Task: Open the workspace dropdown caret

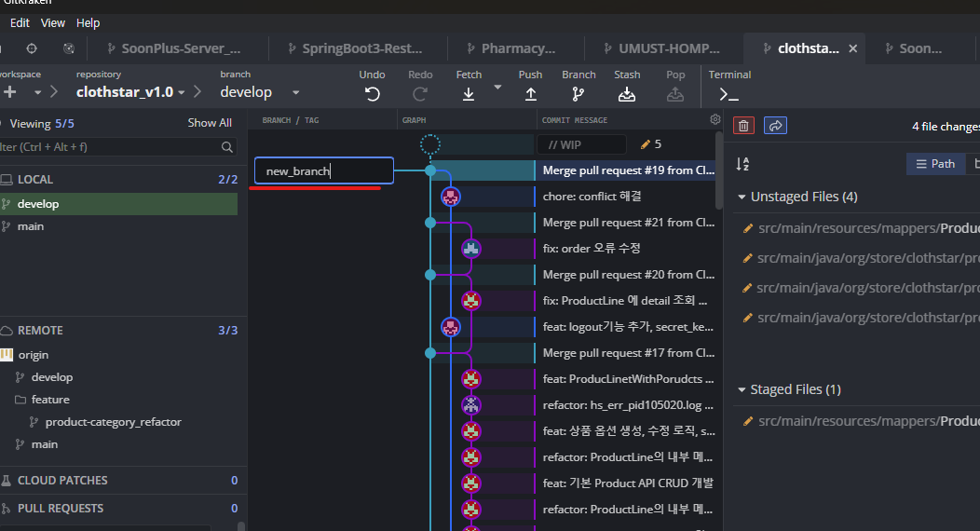Action: pos(37,92)
